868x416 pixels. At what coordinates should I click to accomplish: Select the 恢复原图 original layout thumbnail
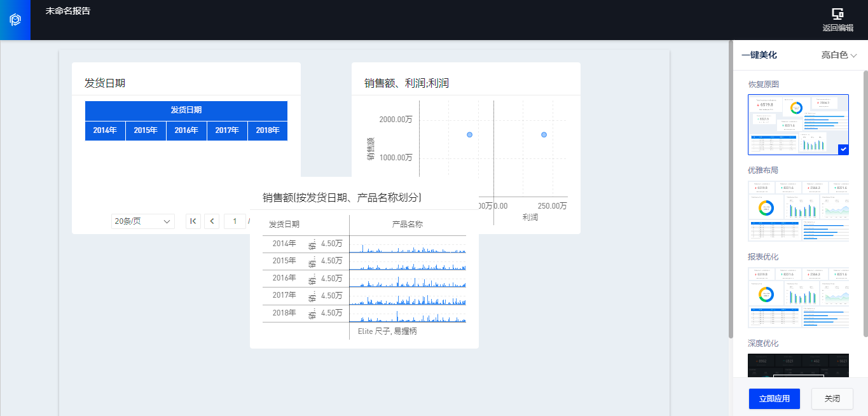click(x=798, y=124)
